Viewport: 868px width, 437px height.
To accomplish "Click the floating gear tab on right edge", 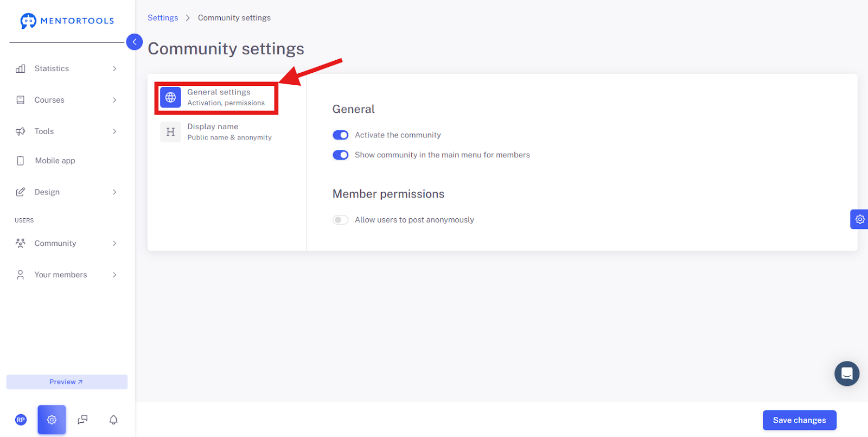I will coord(859,219).
